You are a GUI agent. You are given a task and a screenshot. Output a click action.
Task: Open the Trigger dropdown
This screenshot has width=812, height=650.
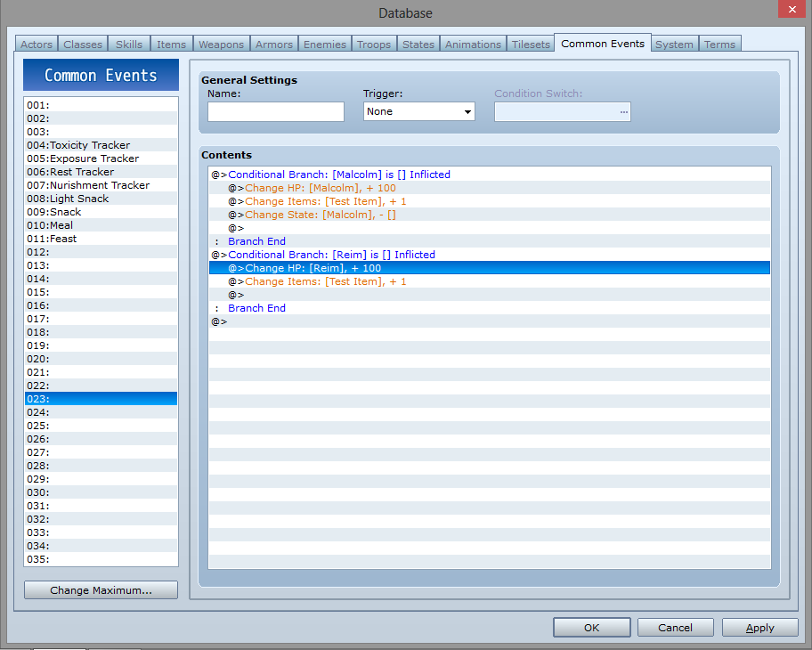(419, 111)
